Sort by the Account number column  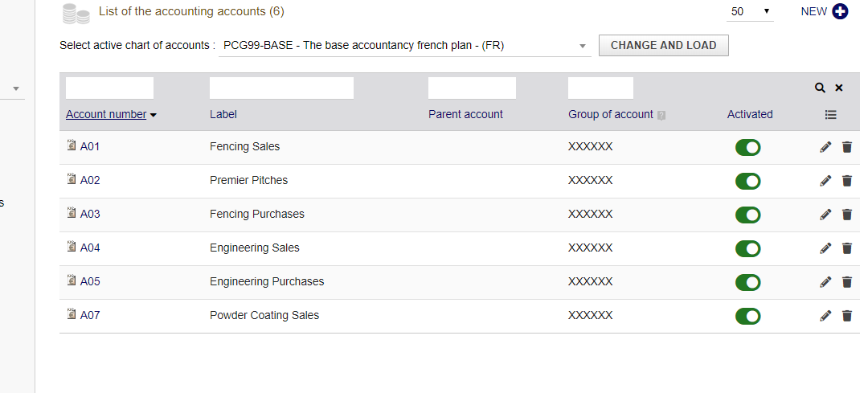coord(106,114)
